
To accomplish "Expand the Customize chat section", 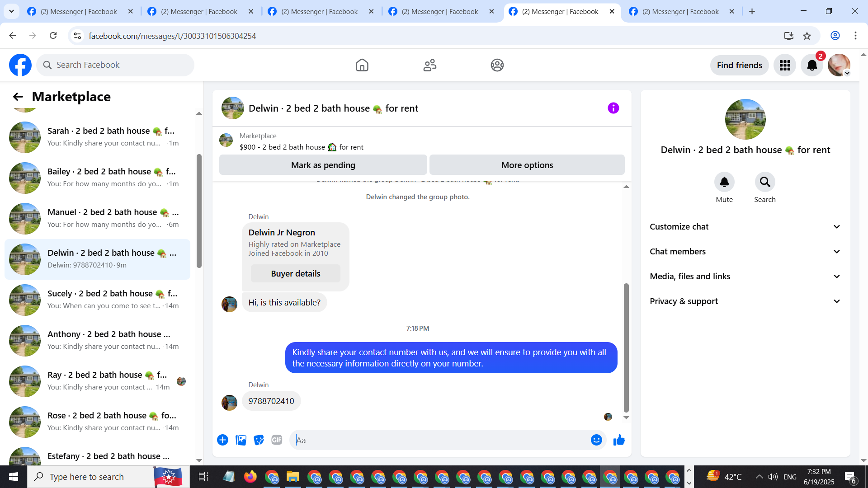I will [x=745, y=227].
